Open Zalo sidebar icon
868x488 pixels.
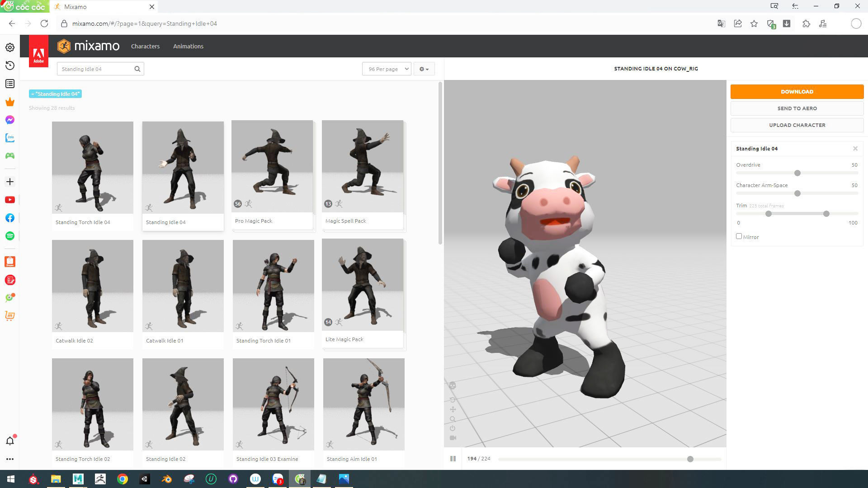pos(10,138)
